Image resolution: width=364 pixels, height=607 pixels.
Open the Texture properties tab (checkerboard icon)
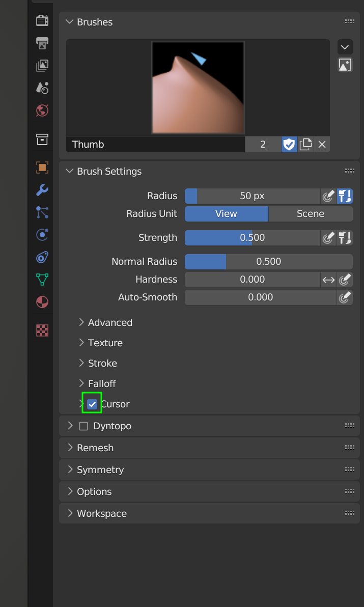tap(42, 330)
